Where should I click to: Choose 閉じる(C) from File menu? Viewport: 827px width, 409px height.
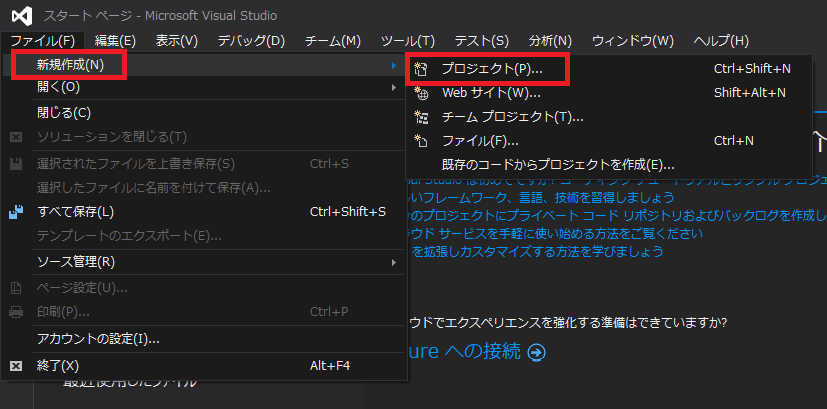[x=203, y=113]
